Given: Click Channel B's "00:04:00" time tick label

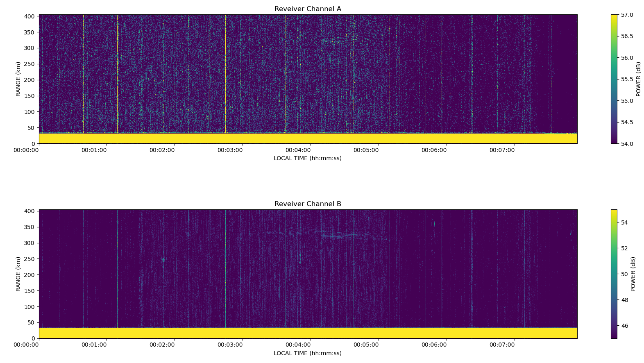Looking at the screenshot, I should (x=298, y=345).
